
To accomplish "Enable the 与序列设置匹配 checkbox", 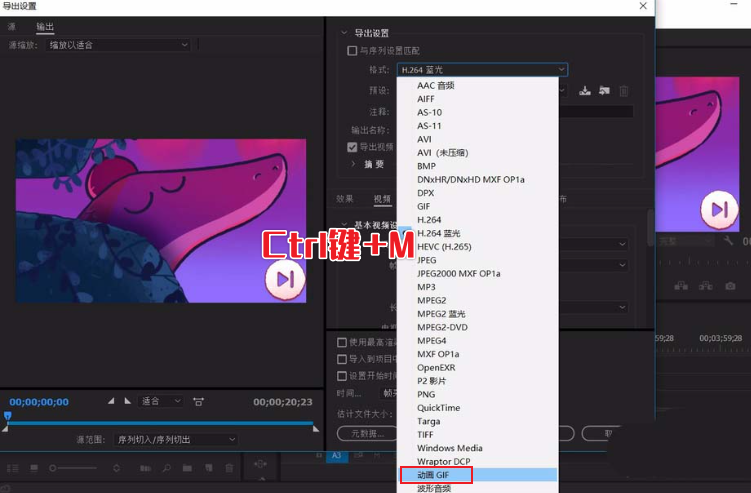I will point(352,51).
